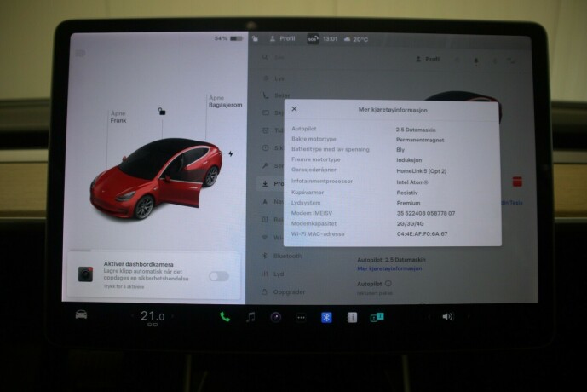Image resolution: width=587 pixels, height=392 pixels.
Task: Tap the charging bolt icon beside the car
Action: pyautogui.click(x=231, y=153)
